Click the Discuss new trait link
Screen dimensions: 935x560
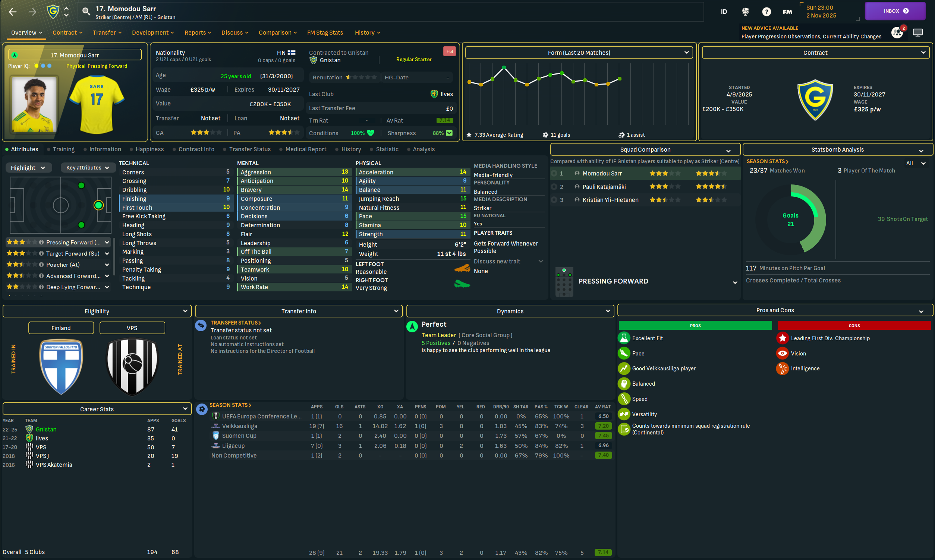[x=497, y=262]
